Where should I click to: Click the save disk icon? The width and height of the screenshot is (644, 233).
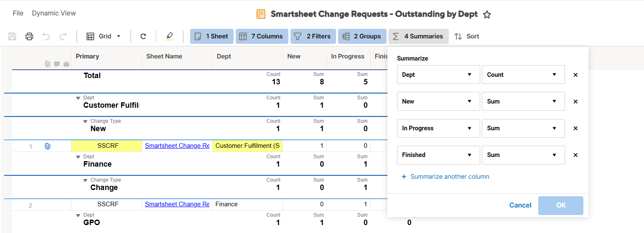(x=13, y=36)
